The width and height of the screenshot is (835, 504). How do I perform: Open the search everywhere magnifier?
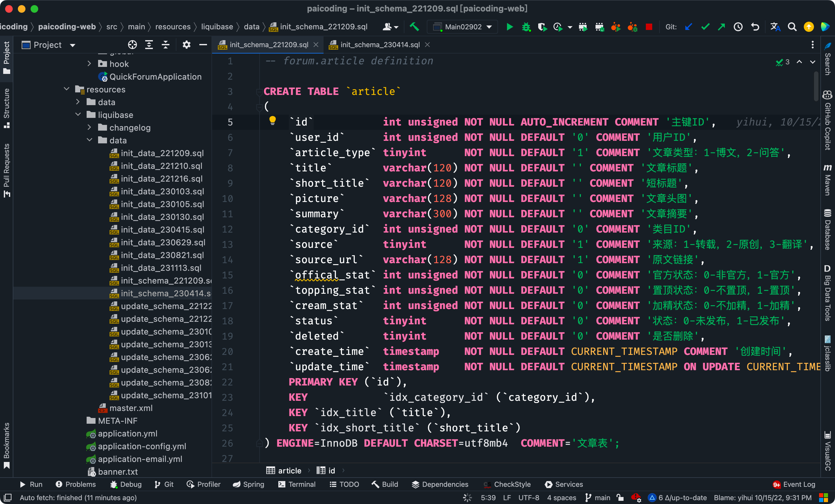[792, 27]
